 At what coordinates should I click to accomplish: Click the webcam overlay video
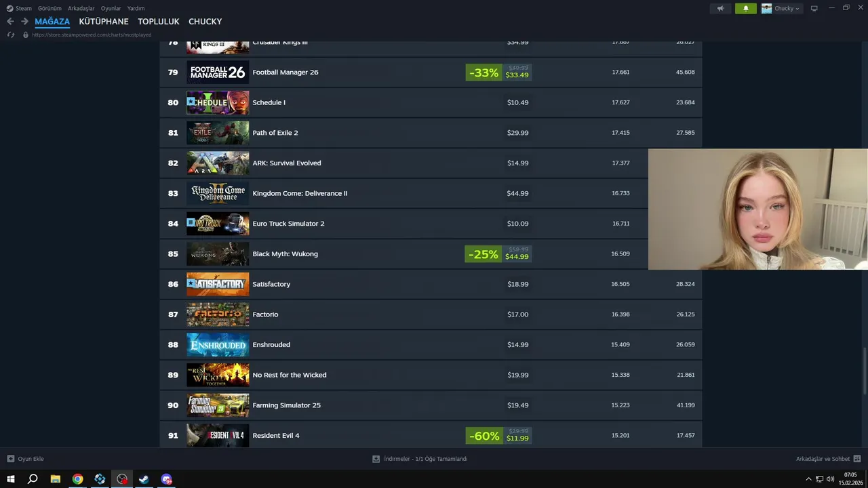[758, 209]
